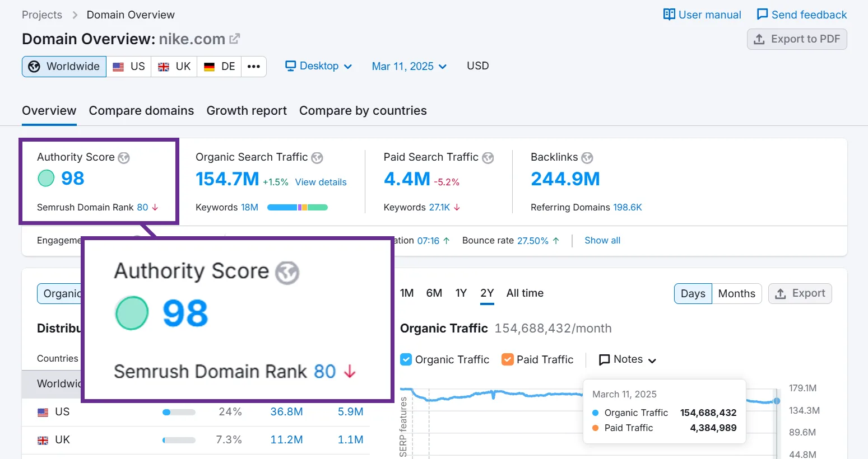Click the up arrow next to duration 07:16
The height and width of the screenshot is (459, 868).
447,241
